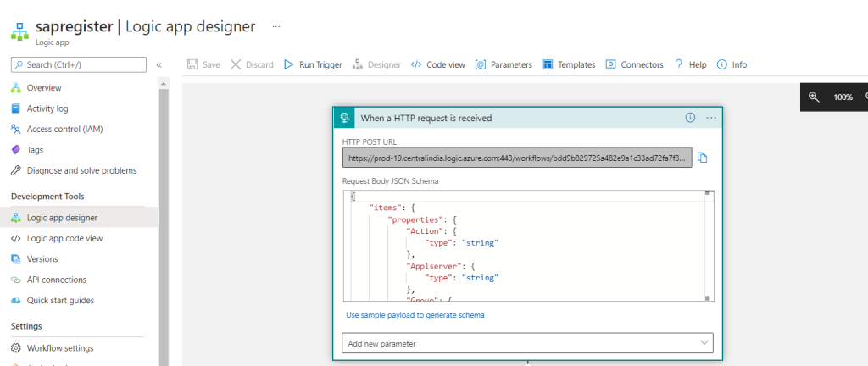The height and width of the screenshot is (366, 868).
Task: Click the Settings section heading
Action: (26, 326)
